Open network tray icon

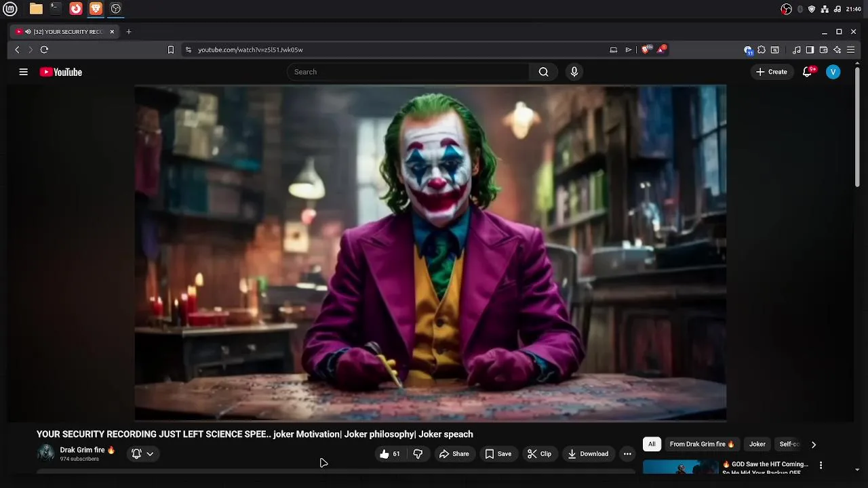(x=825, y=9)
